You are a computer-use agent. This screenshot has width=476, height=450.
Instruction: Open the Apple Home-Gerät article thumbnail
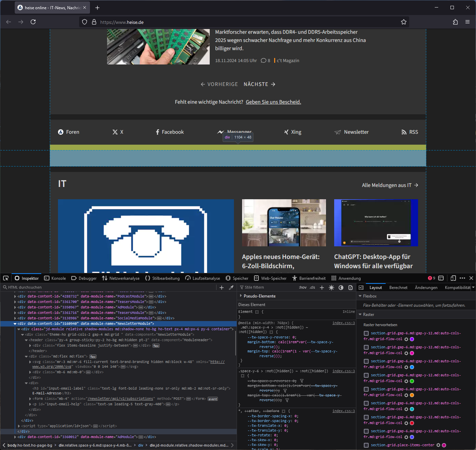coord(284,223)
